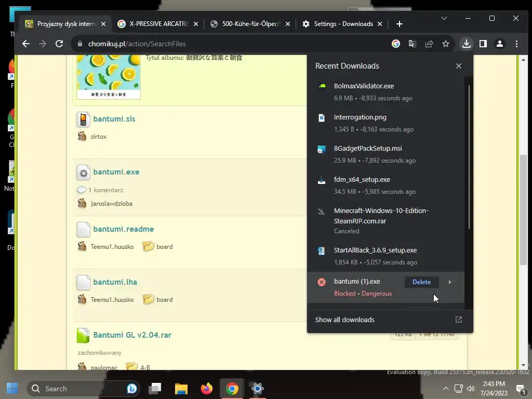The image size is (532, 399).
Task: Open the 1 komentarz comments link
Action: click(105, 190)
